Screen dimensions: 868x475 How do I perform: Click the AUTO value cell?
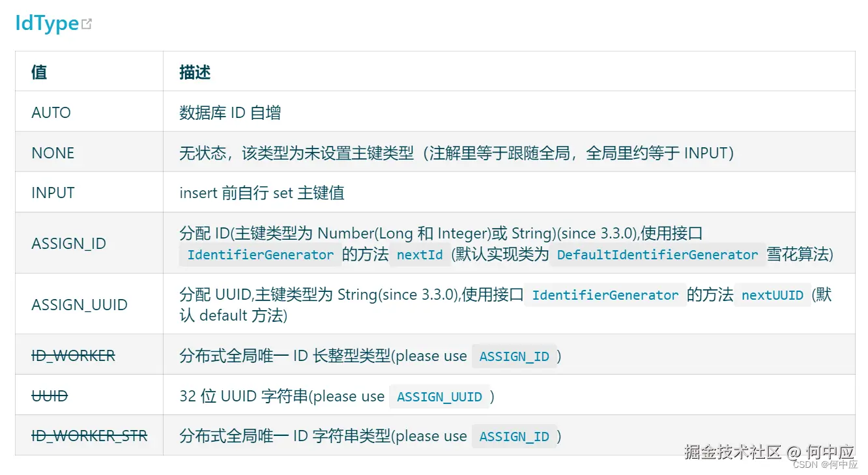[51, 112]
